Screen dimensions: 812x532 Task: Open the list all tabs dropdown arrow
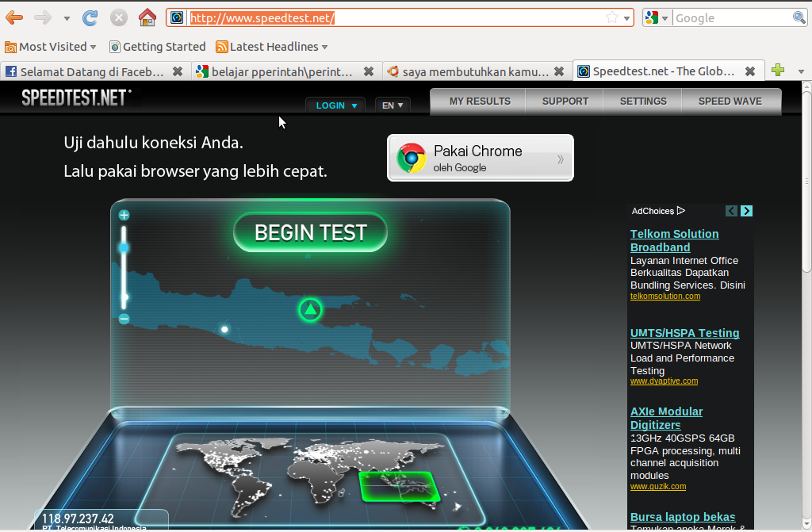click(801, 71)
